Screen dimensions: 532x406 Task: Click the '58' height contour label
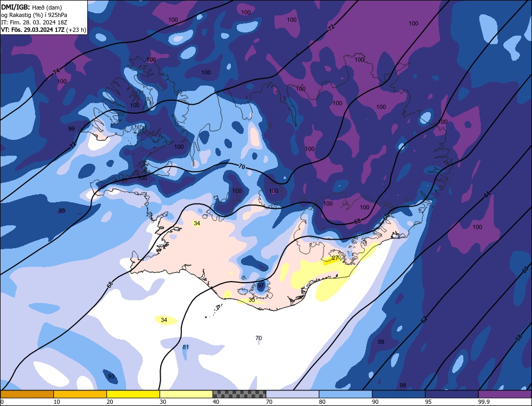click(x=518, y=337)
